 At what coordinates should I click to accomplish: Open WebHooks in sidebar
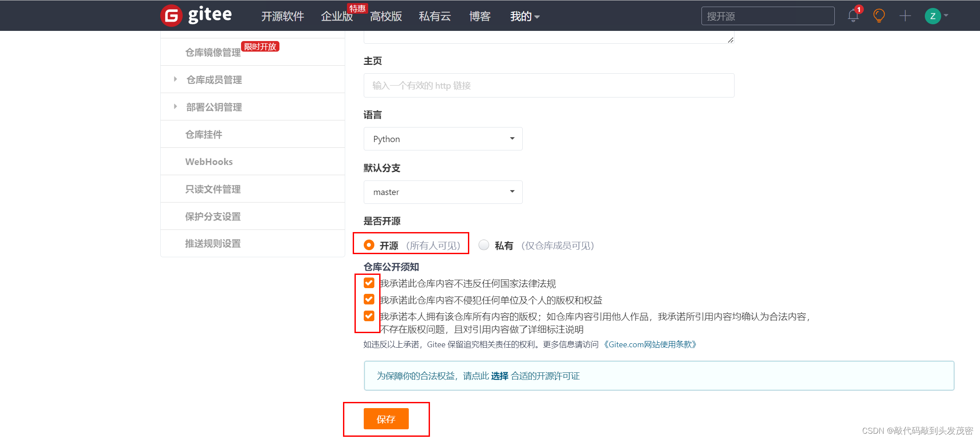[209, 161]
